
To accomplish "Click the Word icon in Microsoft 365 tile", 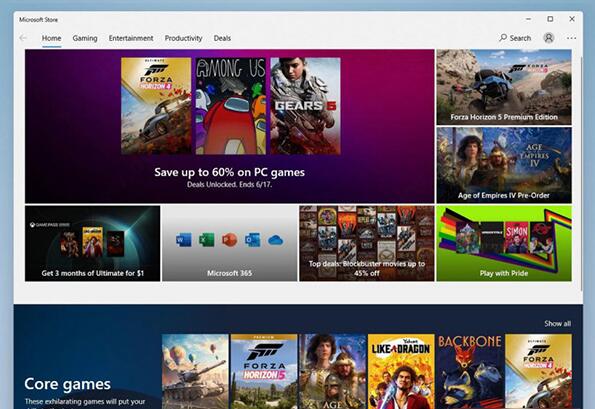I will [x=184, y=240].
